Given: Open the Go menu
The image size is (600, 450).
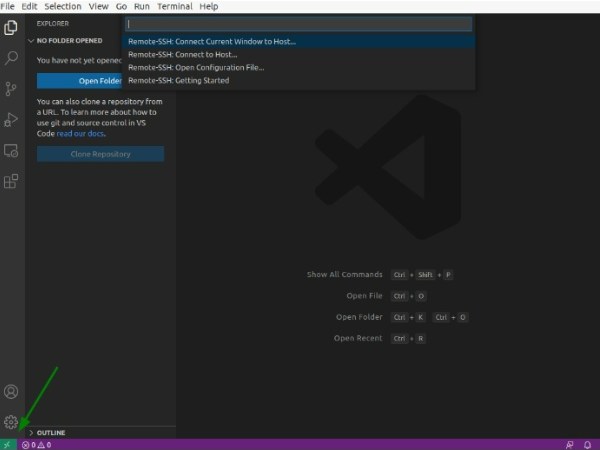Looking at the screenshot, I should point(121,7).
